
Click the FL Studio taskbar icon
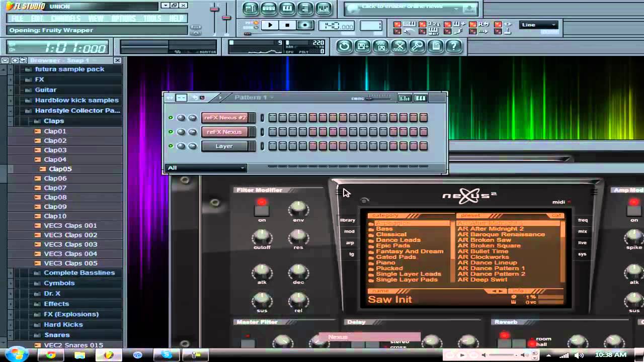[109, 355]
